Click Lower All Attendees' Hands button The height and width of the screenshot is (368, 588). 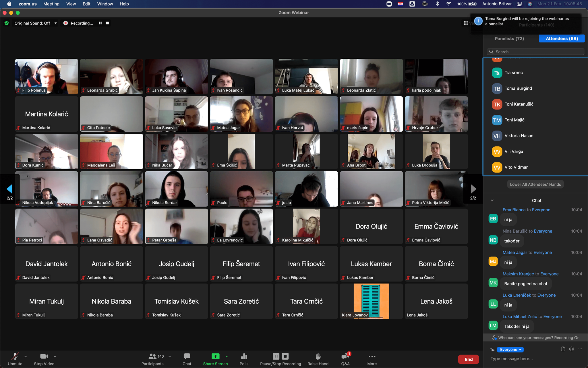[535, 184]
